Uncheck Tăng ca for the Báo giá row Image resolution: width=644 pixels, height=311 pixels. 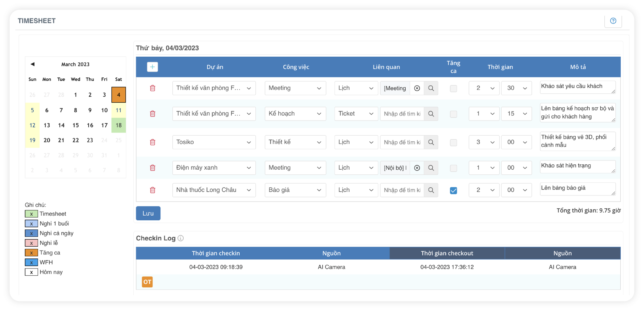click(x=453, y=190)
